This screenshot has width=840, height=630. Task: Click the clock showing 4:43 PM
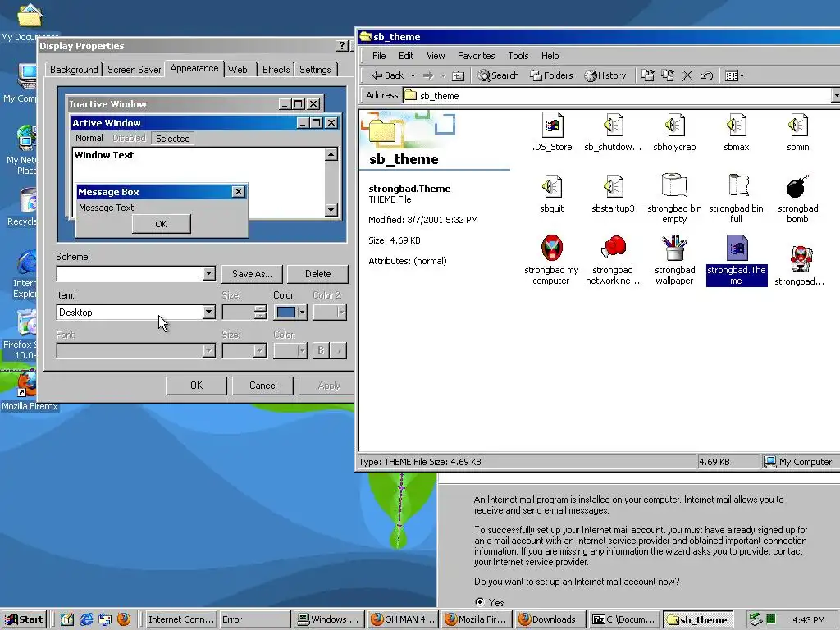(808, 620)
